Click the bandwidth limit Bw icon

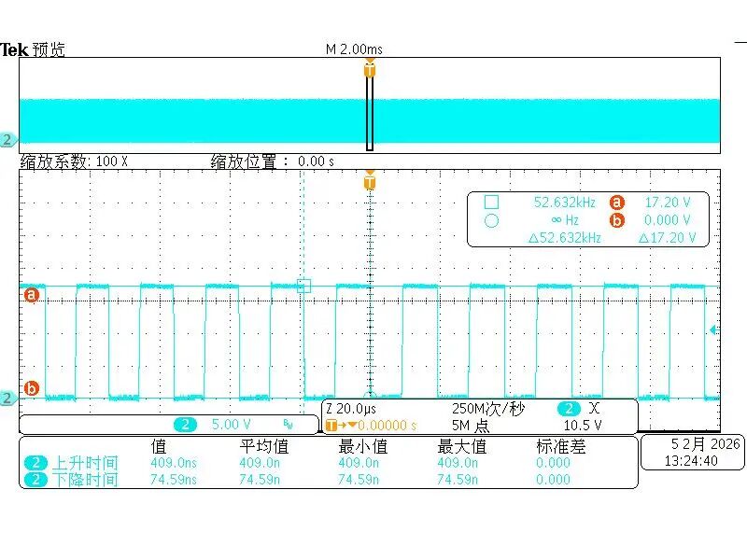[x=289, y=424]
